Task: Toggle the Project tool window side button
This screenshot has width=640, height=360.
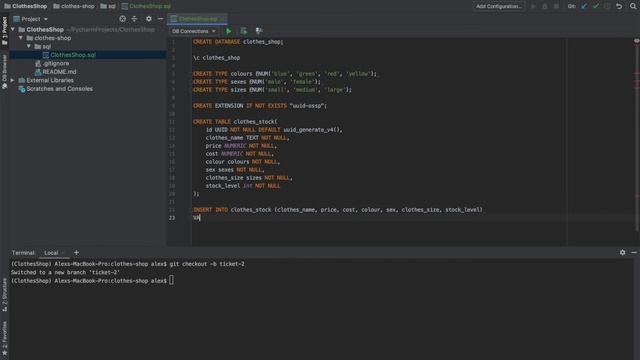Action: (x=4, y=31)
